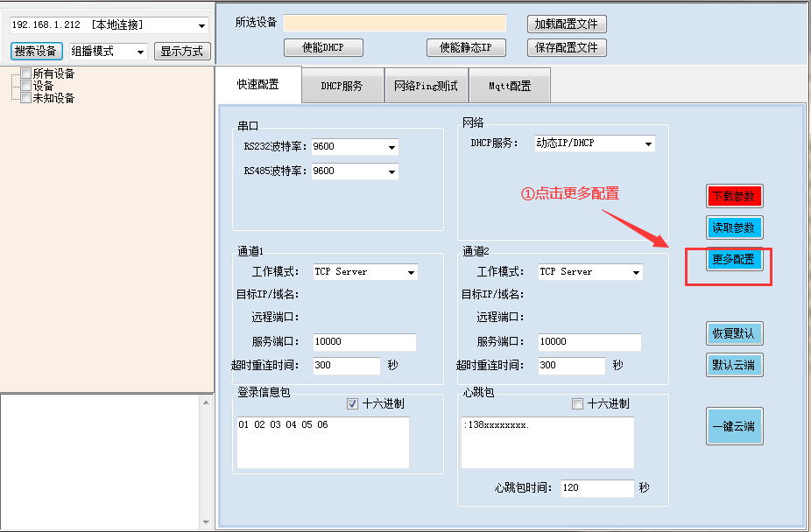Click 读取参数 to read parameters
The image size is (811, 532).
pos(734,227)
